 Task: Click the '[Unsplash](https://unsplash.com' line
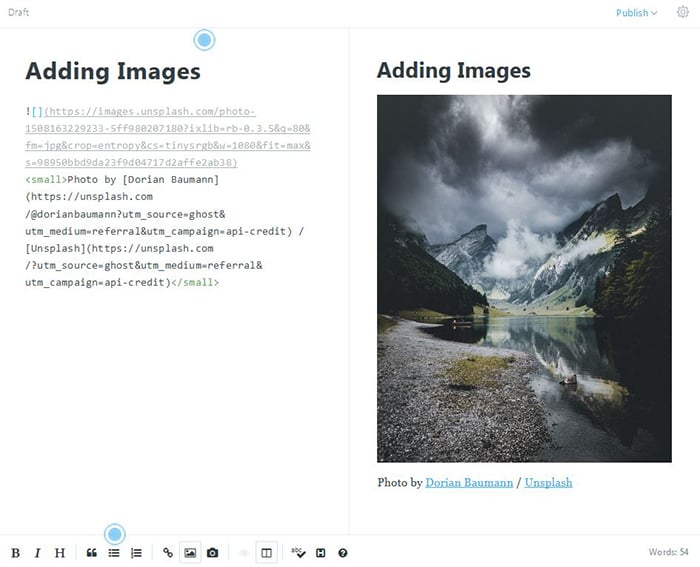point(119,248)
